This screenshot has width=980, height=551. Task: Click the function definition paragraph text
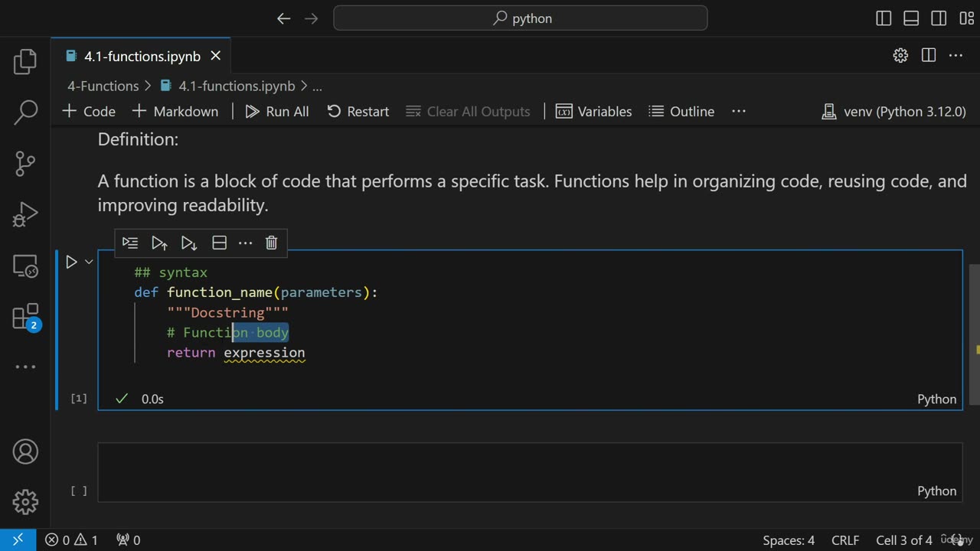(x=532, y=194)
